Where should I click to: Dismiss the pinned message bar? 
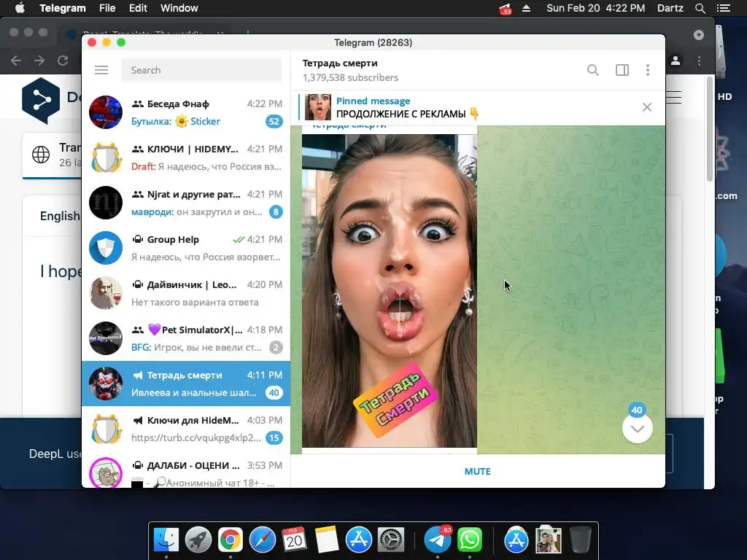pos(646,107)
